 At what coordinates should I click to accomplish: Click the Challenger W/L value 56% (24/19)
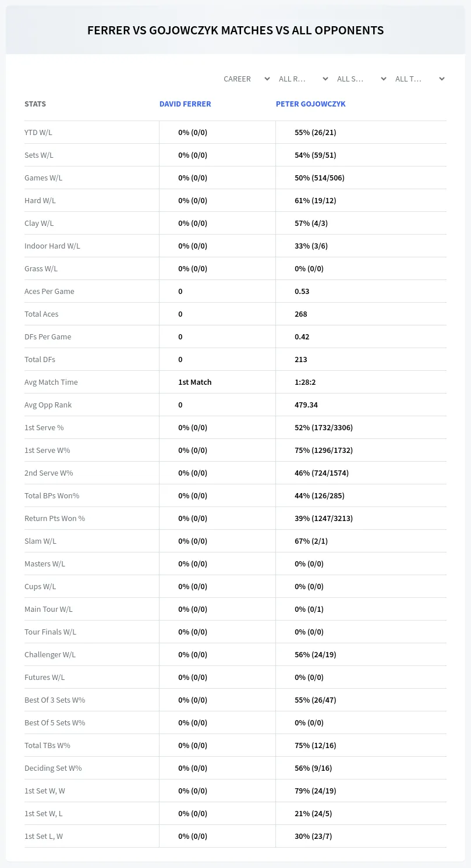315,654
